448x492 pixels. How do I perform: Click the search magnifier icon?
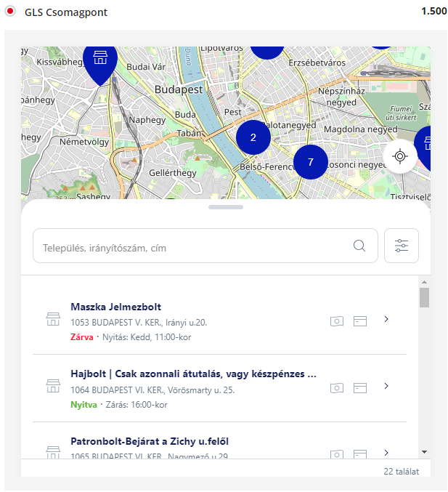359,246
